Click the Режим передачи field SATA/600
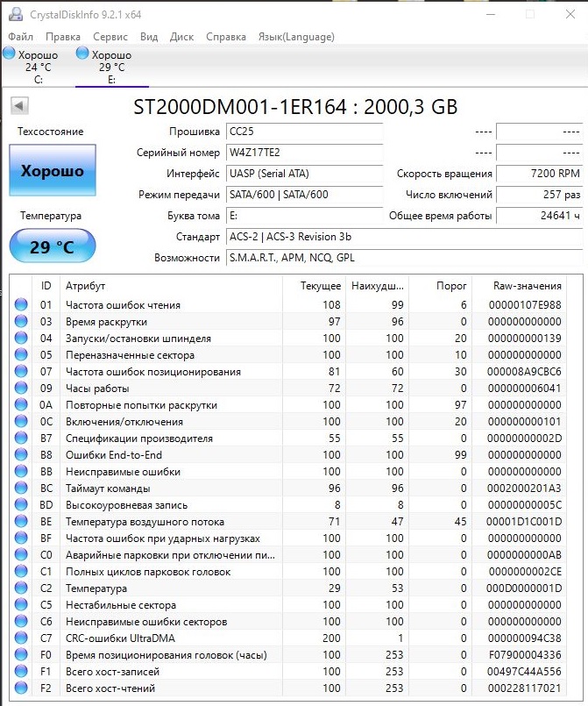Image resolution: width=588 pixels, height=706 pixels. click(x=304, y=195)
